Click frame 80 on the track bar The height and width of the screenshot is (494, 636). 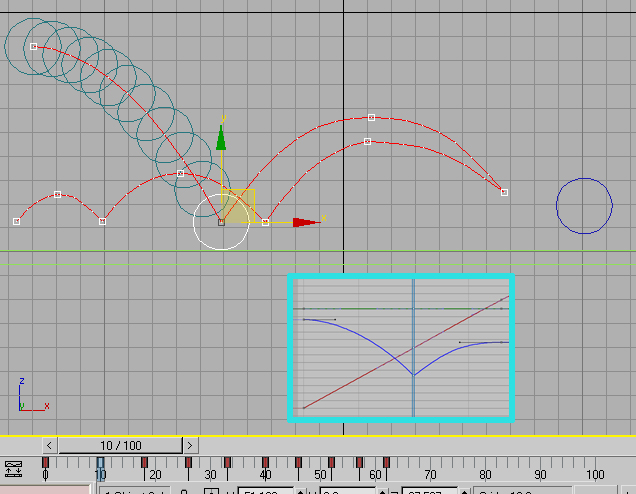click(x=485, y=475)
